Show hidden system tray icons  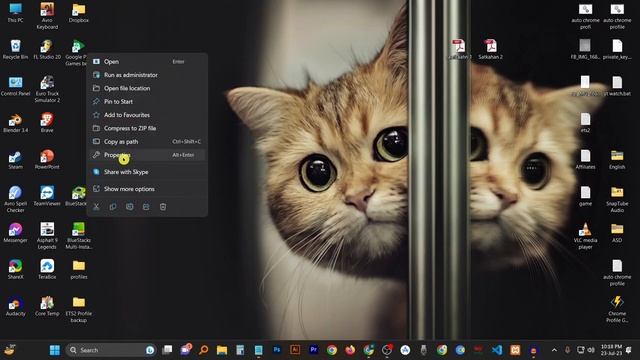pyautogui.click(x=554, y=350)
